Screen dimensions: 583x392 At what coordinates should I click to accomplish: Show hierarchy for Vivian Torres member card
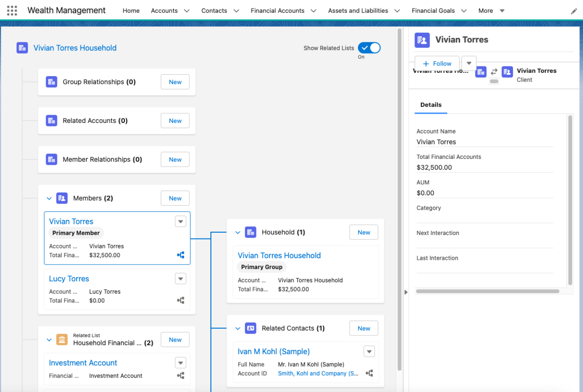181,255
